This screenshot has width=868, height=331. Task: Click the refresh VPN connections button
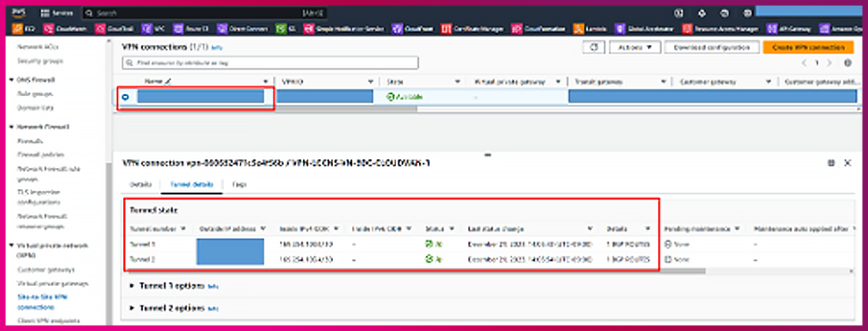point(593,47)
